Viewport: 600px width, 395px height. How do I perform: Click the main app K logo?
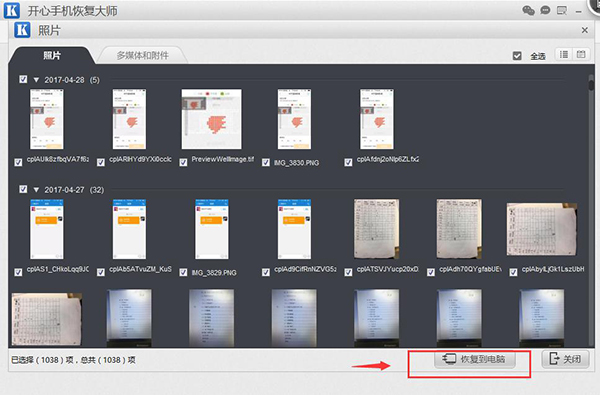point(11,10)
